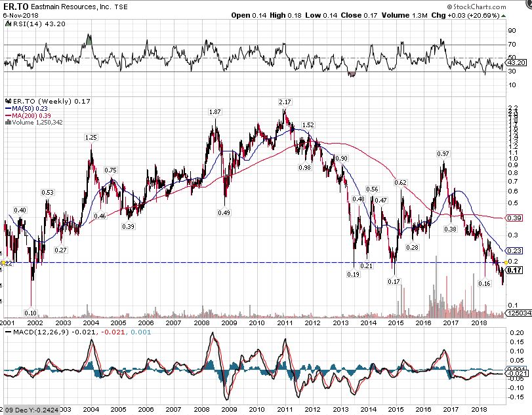Viewport: 532px width, 415px height.
Task: Click the 0.56 peak price label in 2014
Action: (x=372, y=189)
